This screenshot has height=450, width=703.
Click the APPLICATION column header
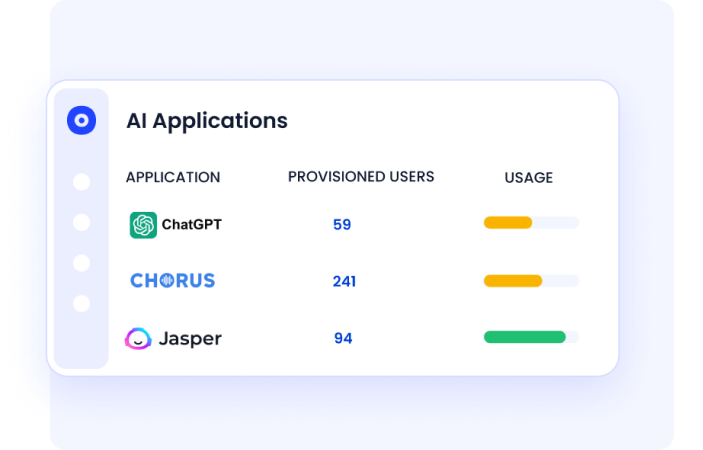coord(173,177)
